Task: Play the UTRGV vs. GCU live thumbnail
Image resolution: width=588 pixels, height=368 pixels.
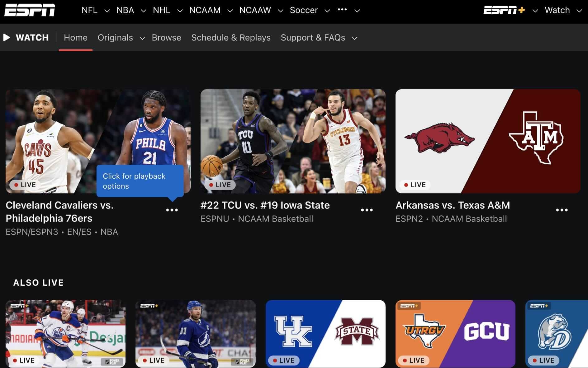Action: coord(455,333)
